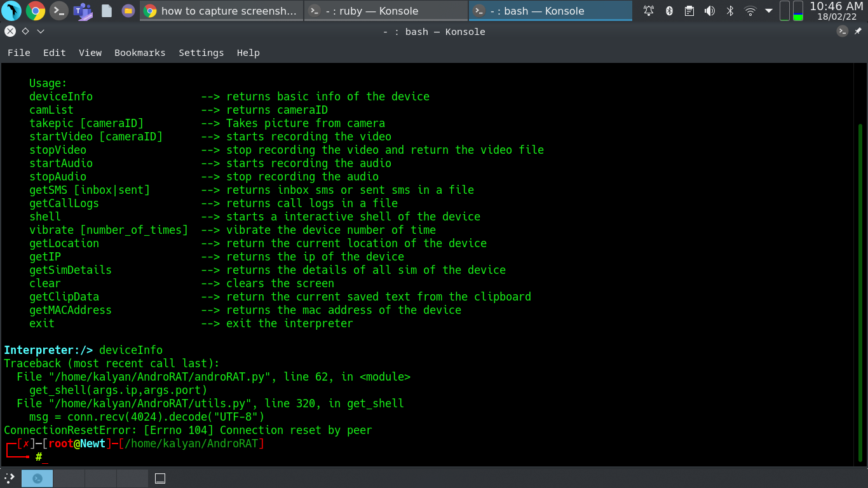Open the volume control tray icon
The image size is (868, 488).
pos(710,11)
